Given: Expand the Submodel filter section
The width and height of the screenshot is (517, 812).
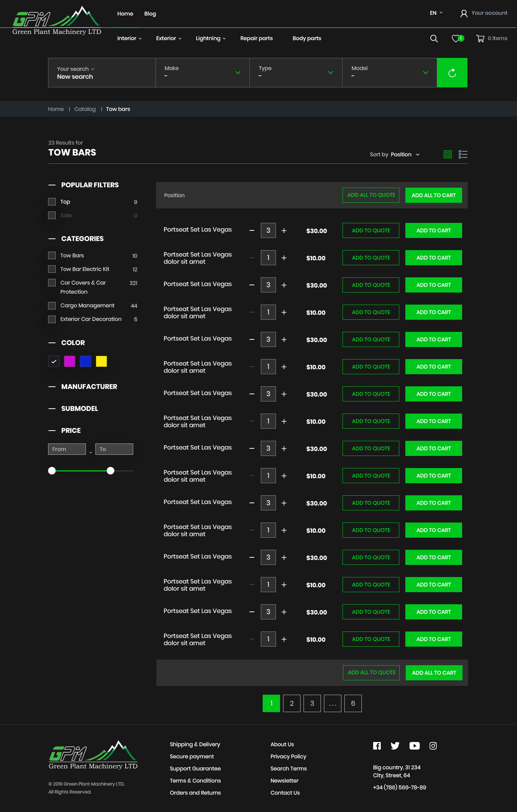Looking at the screenshot, I should pyautogui.click(x=52, y=409).
